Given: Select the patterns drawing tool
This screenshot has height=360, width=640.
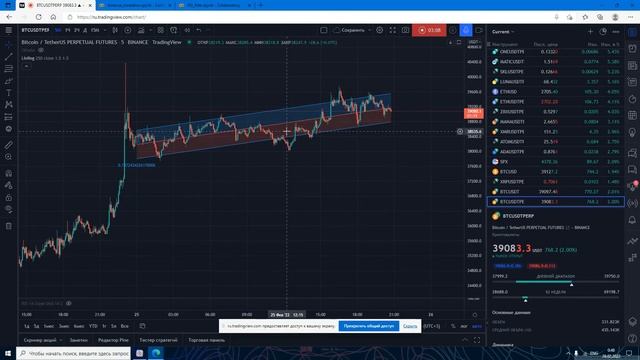Looking at the screenshot, I should [x=9, y=105].
